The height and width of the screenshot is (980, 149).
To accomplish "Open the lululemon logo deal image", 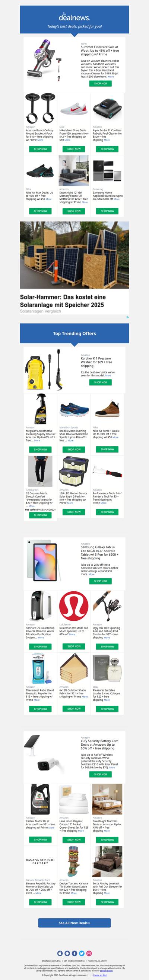I will pos(74,606).
